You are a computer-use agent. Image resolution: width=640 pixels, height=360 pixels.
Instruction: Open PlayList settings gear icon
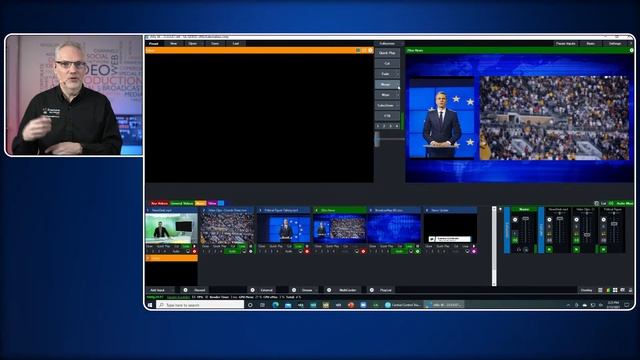click(x=371, y=290)
